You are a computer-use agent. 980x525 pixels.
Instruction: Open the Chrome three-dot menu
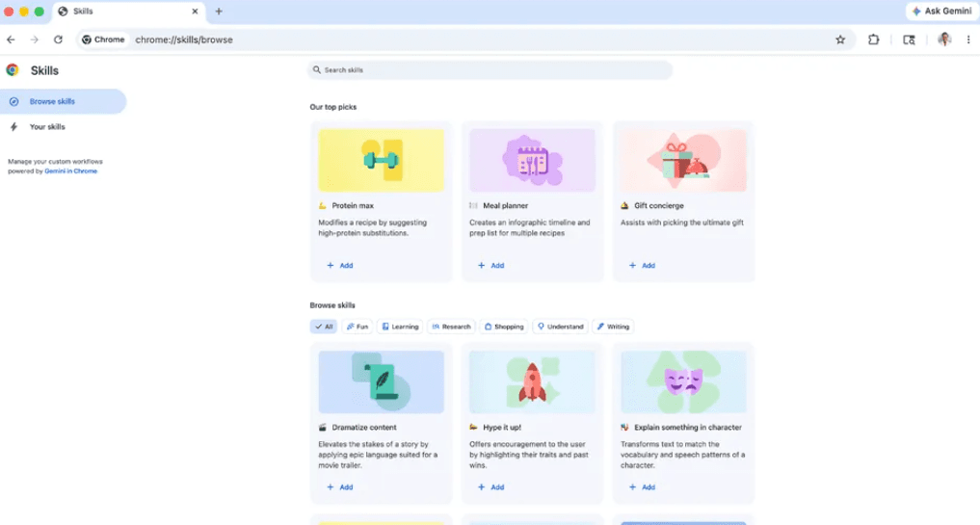point(968,39)
